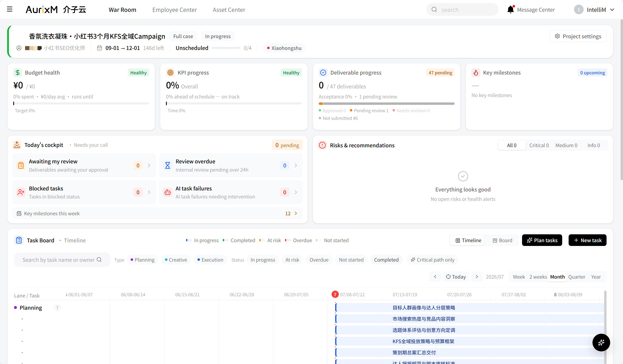The image size is (623, 364).
Task: Click the KPI progress target icon
Action: pyautogui.click(x=170, y=73)
